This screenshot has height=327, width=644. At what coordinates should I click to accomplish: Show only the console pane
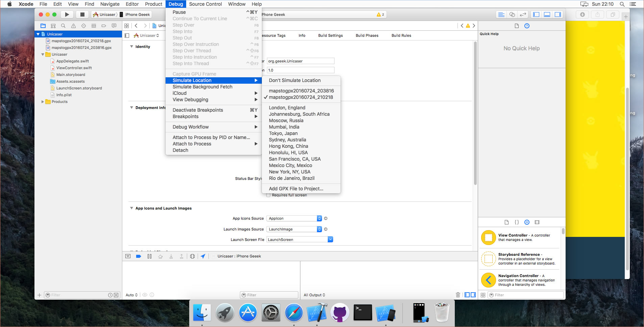(x=473, y=295)
